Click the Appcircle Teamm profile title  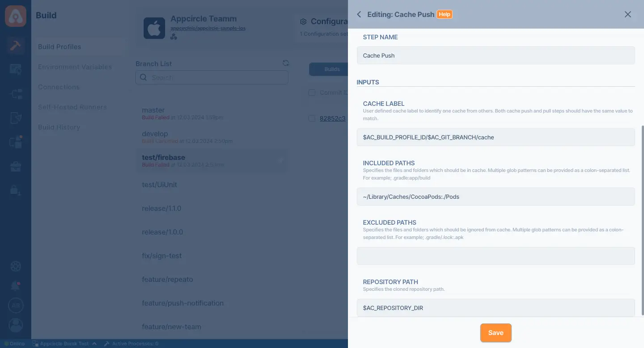coord(203,19)
